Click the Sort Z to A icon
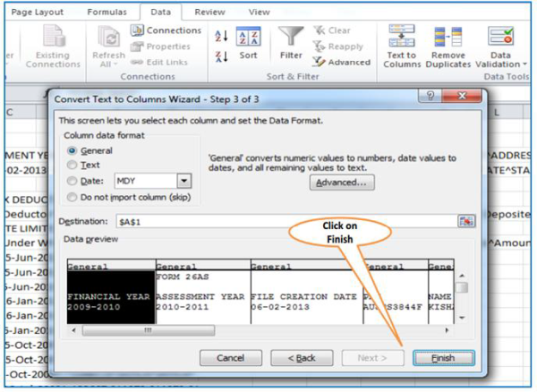 click(221, 55)
